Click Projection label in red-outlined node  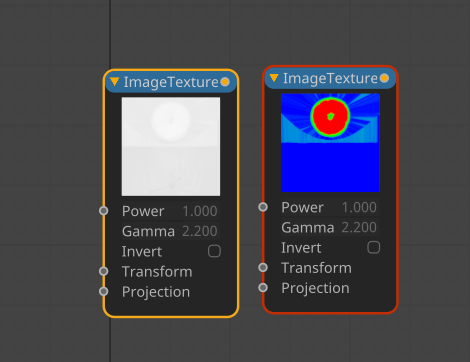315,288
